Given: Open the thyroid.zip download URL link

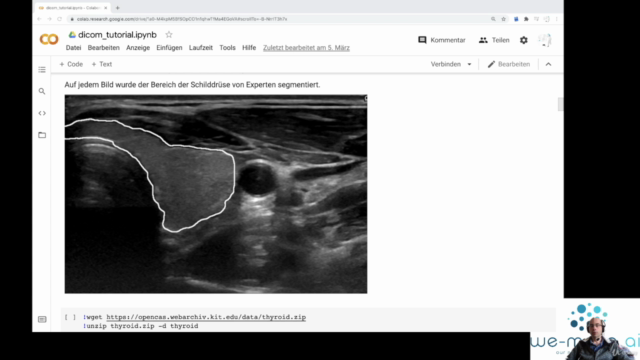Looking at the screenshot, I should click(206, 317).
